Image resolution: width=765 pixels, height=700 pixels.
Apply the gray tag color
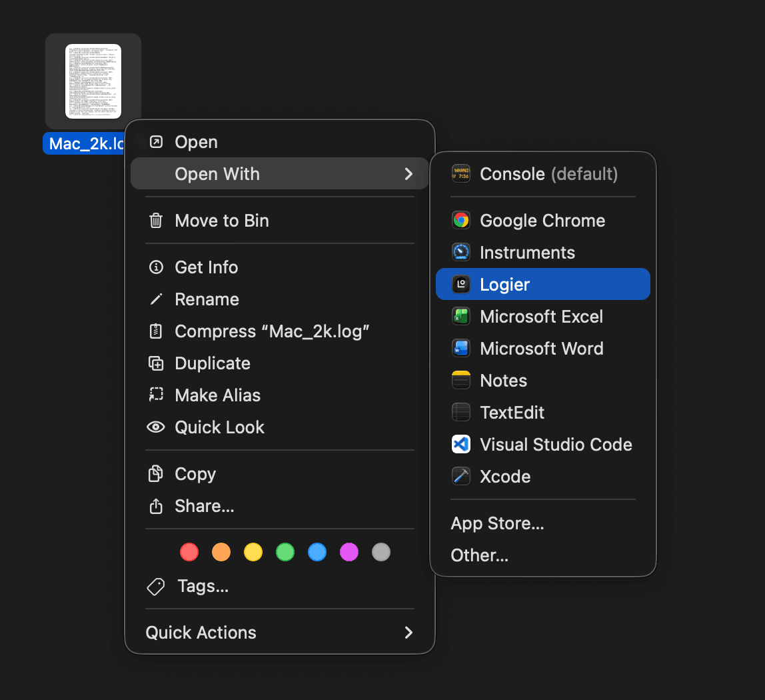coord(381,552)
